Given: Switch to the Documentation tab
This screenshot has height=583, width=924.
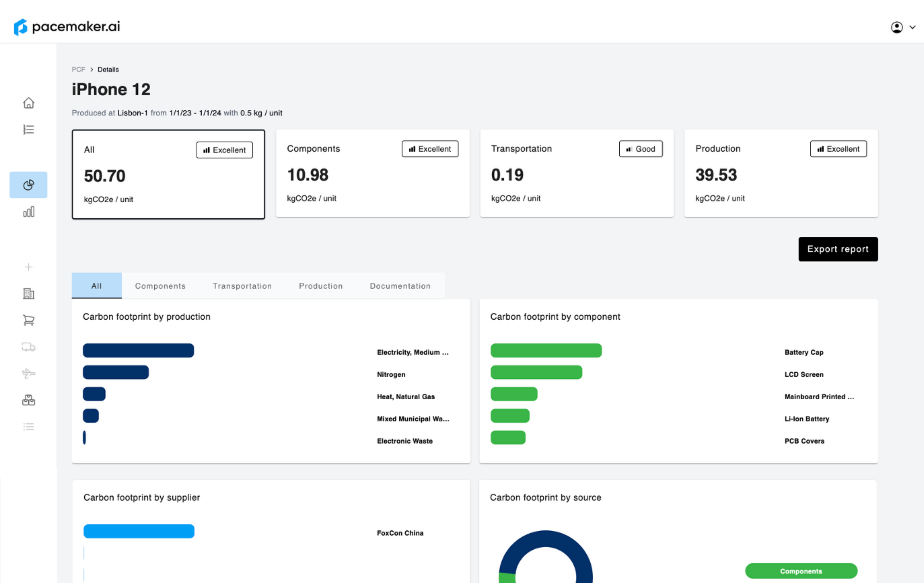Looking at the screenshot, I should [400, 286].
